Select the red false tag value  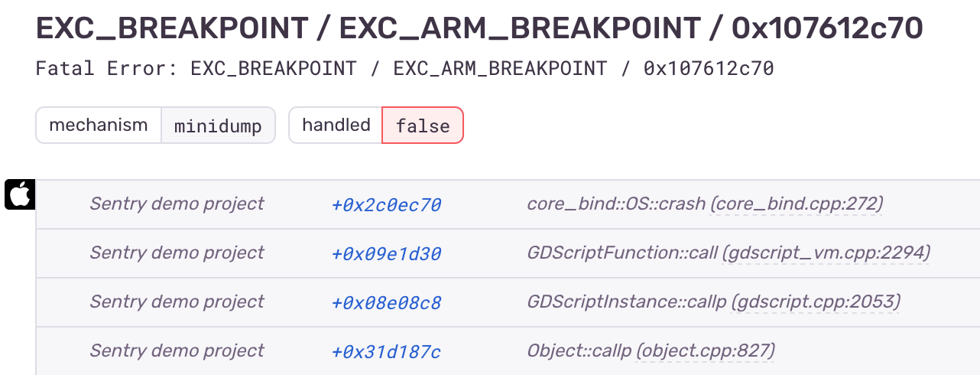point(423,126)
